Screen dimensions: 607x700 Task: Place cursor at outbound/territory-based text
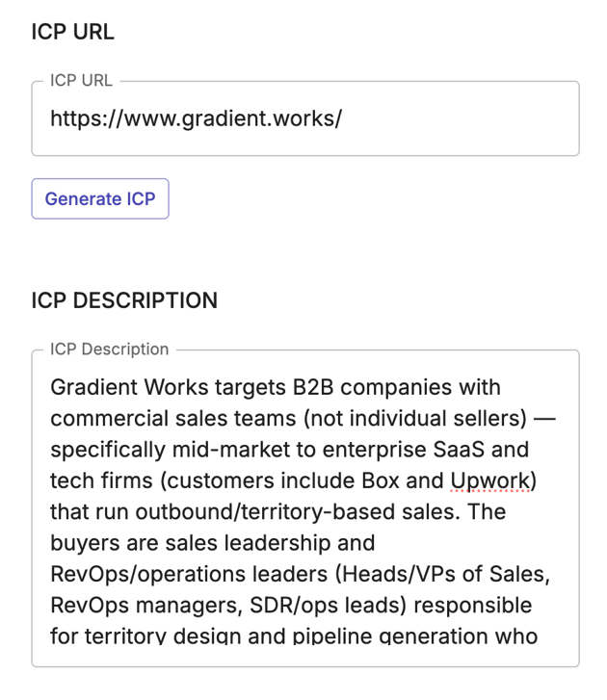(x=265, y=512)
